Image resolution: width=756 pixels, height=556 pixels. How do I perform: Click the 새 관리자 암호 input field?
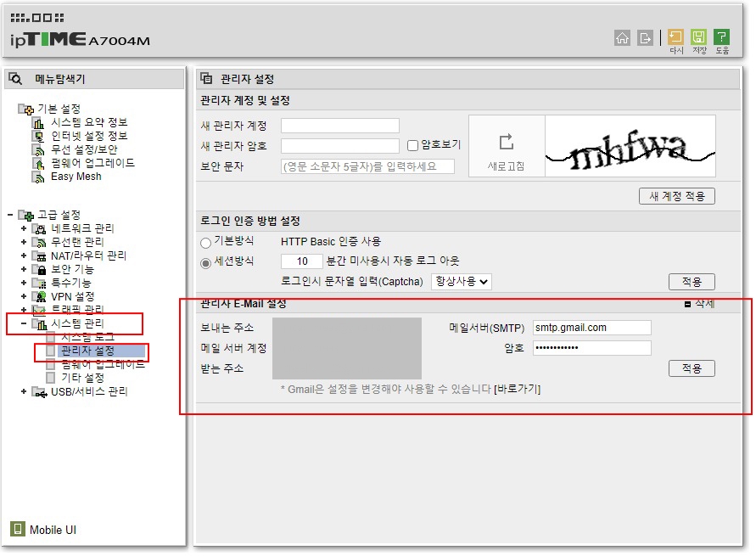coord(340,146)
